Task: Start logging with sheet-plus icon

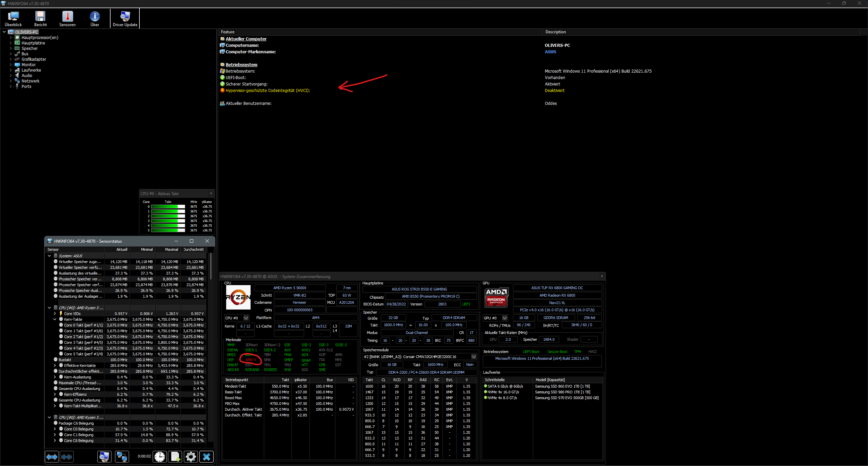Action: [175, 457]
